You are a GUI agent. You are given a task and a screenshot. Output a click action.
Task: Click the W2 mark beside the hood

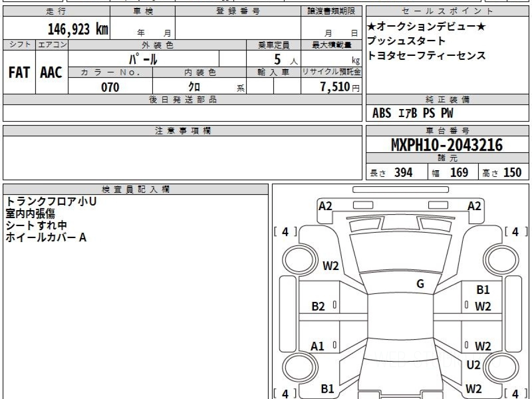coord(331,266)
